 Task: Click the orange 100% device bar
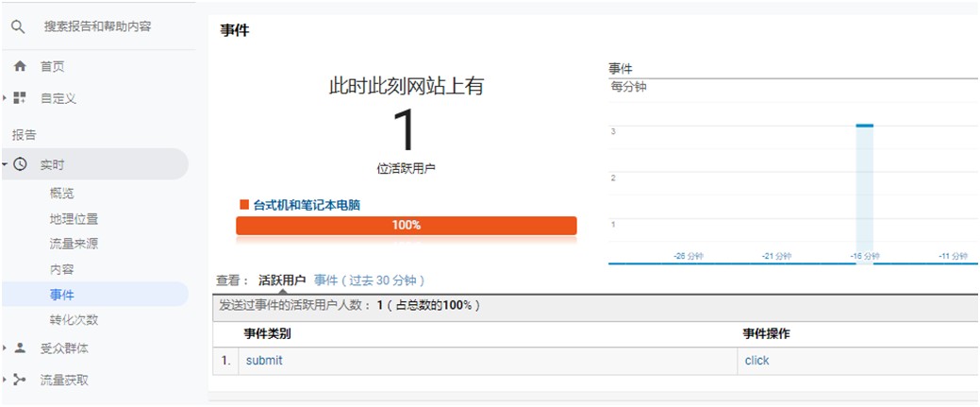coord(406,226)
